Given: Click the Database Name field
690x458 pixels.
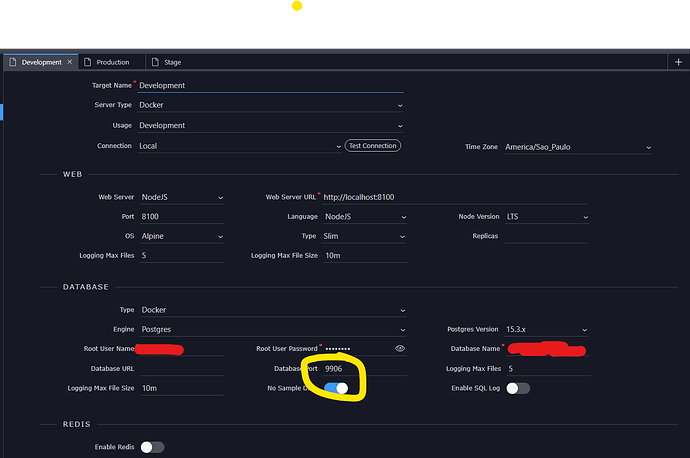Looking at the screenshot, I should tap(547, 349).
